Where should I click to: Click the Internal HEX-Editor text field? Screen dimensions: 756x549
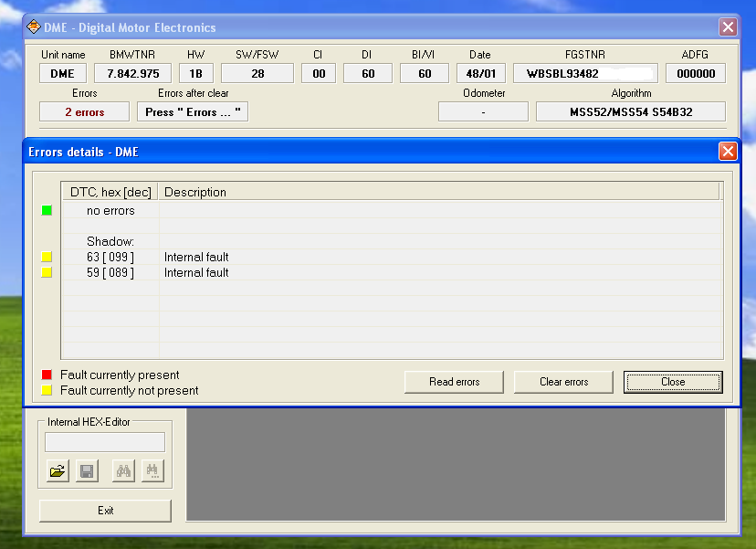[x=105, y=442]
